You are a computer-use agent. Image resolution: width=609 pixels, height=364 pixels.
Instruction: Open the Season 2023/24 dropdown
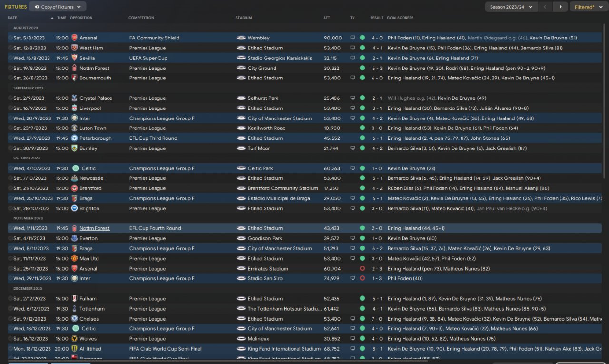[511, 7]
